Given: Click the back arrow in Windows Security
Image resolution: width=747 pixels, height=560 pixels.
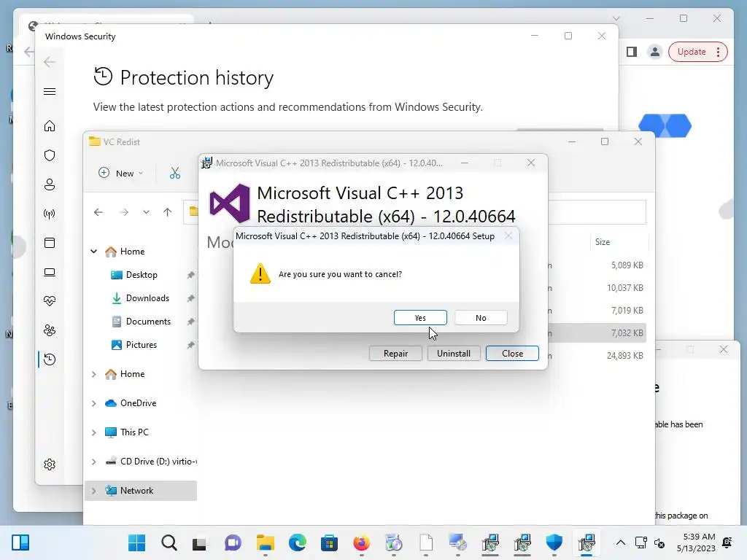Looking at the screenshot, I should coord(50,62).
